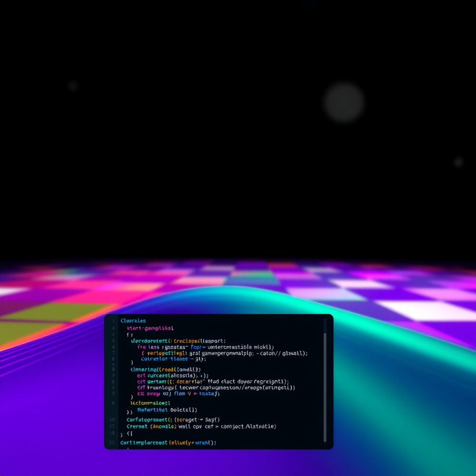Image resolution: width=476 pixels, height=476 pixels.
Task: Click the Ikctonmesloesl label
Action: (x=149, y=403)
